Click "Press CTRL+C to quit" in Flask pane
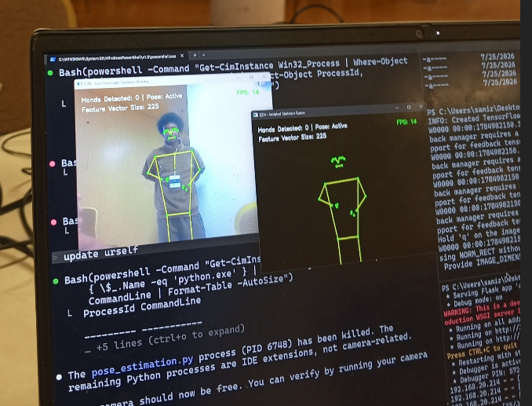 482,351
